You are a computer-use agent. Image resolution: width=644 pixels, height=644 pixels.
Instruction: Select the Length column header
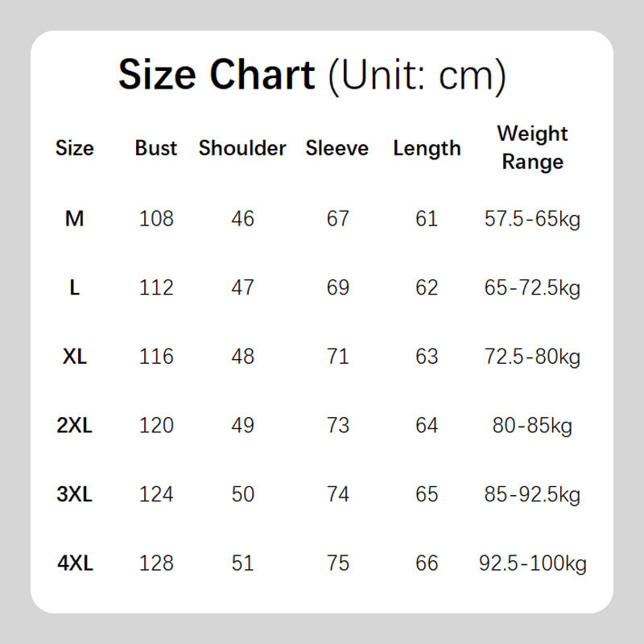(427, 148)
